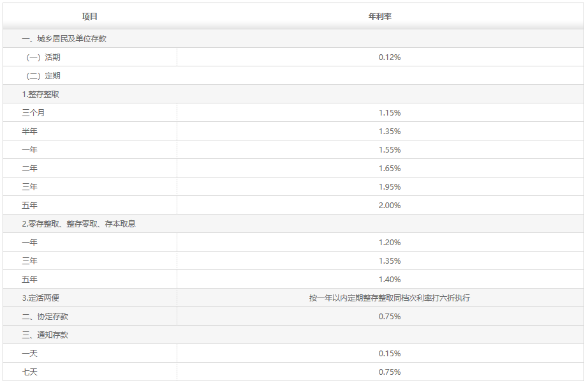Click the 1.95% rate value

389,187
